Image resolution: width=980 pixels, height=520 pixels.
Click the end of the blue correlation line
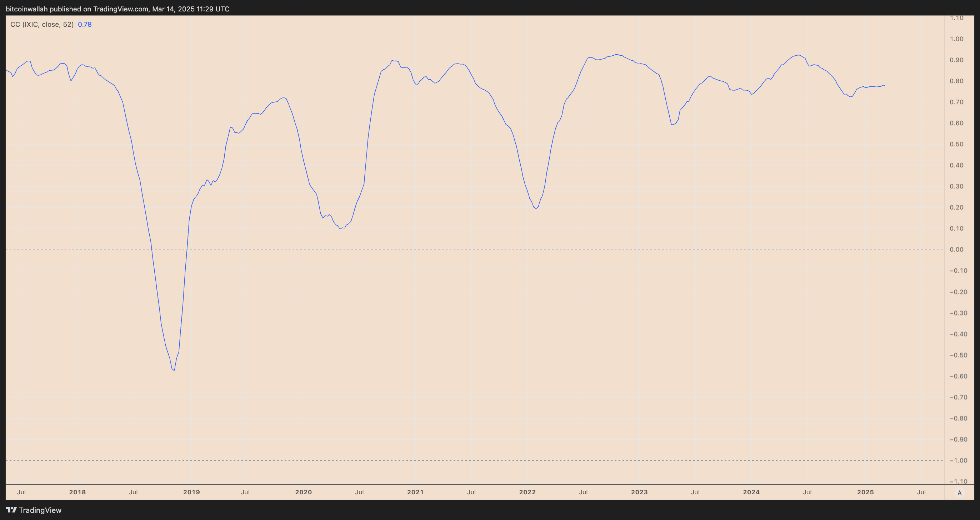(x=885, y=86)
